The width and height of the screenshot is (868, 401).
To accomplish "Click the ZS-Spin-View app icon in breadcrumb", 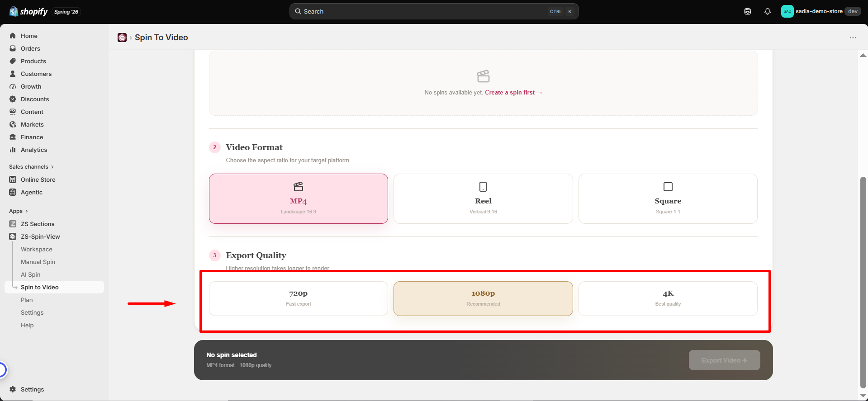I will pyautogui.click(x=122, y=38).
